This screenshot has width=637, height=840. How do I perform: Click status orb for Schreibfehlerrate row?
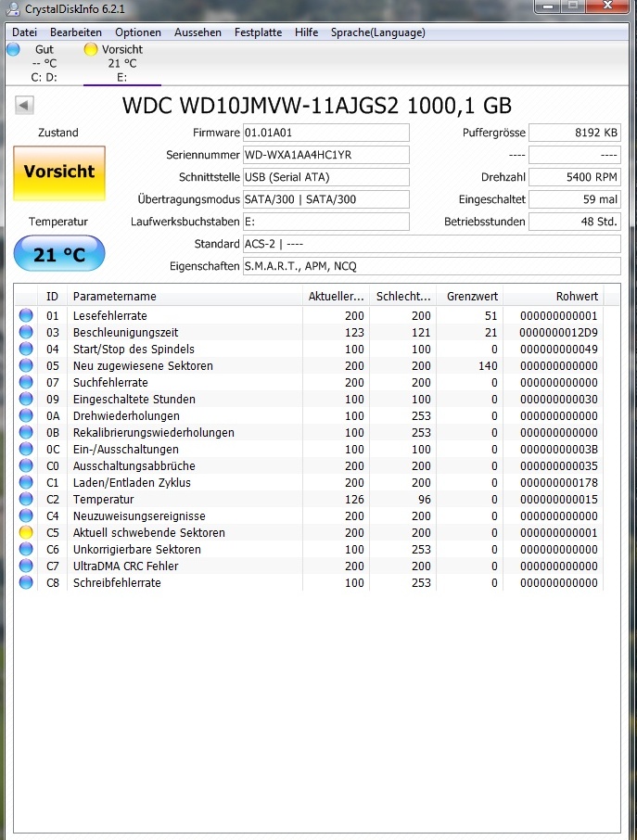(26, 582)
